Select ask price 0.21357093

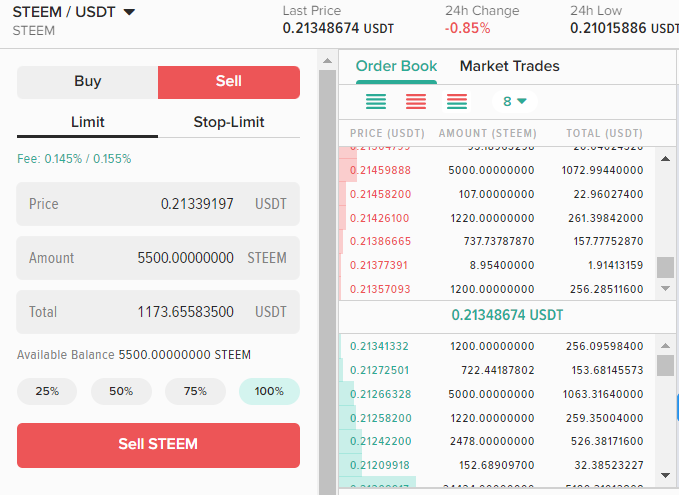[x=380, y=289]
